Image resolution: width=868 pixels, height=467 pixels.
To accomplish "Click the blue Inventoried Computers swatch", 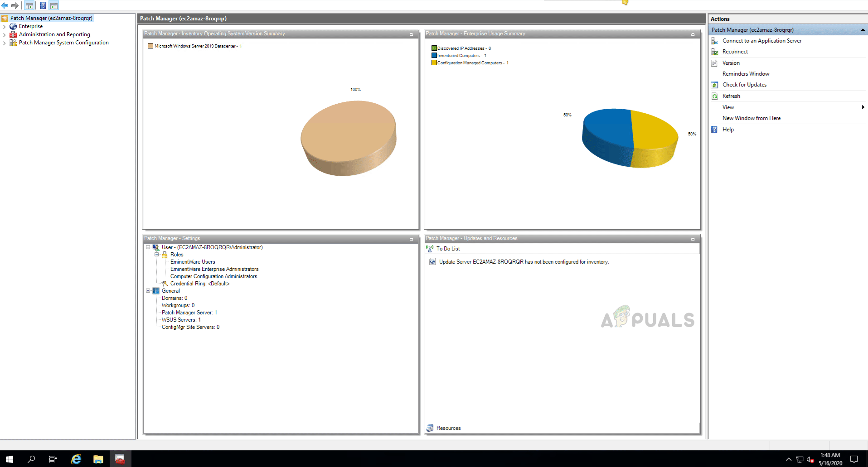I will (x=434, y=55).
